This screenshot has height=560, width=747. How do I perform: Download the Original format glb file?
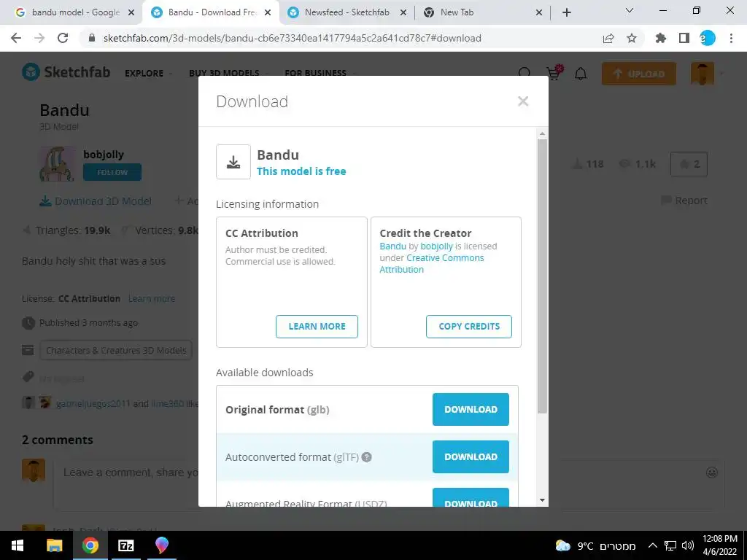tap(471, 409)
